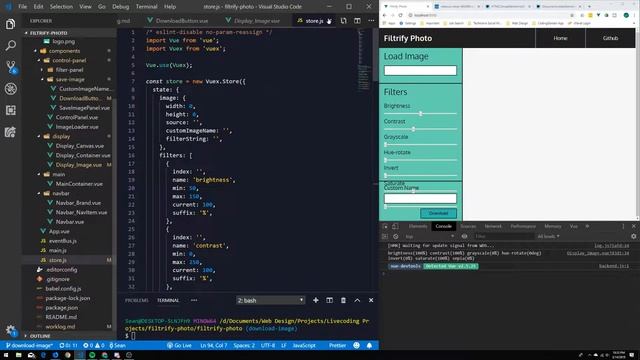Open the console context dropdown 'top'
The width and height of the screenshot is (640, 360).
click(429, 236)
